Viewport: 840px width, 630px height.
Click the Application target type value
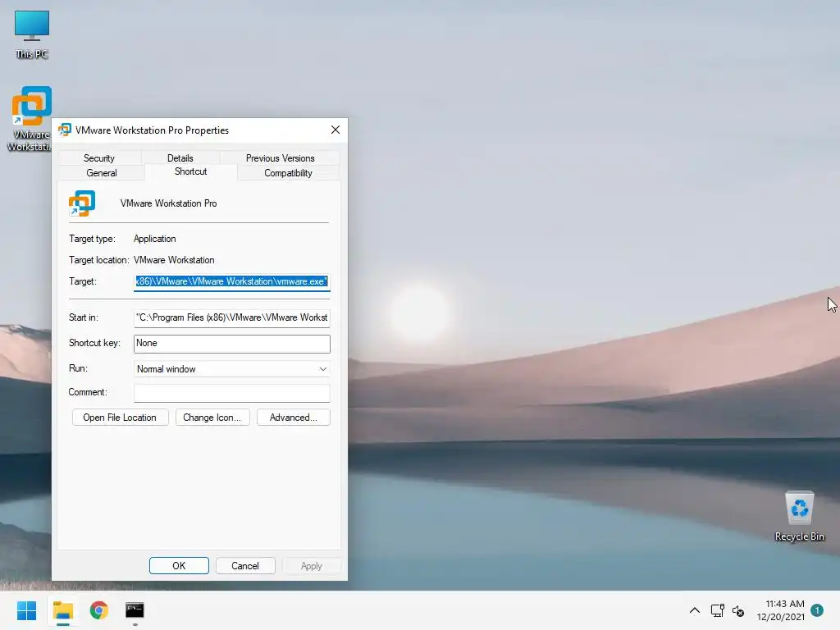[x=155, y=239]
